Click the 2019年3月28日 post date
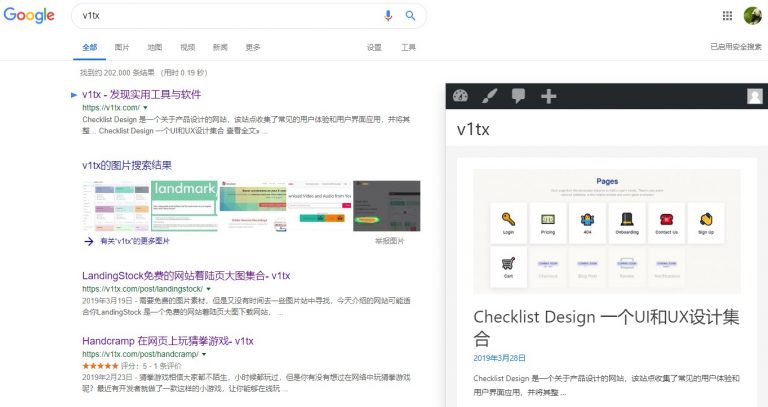 (x=500, y=358)
